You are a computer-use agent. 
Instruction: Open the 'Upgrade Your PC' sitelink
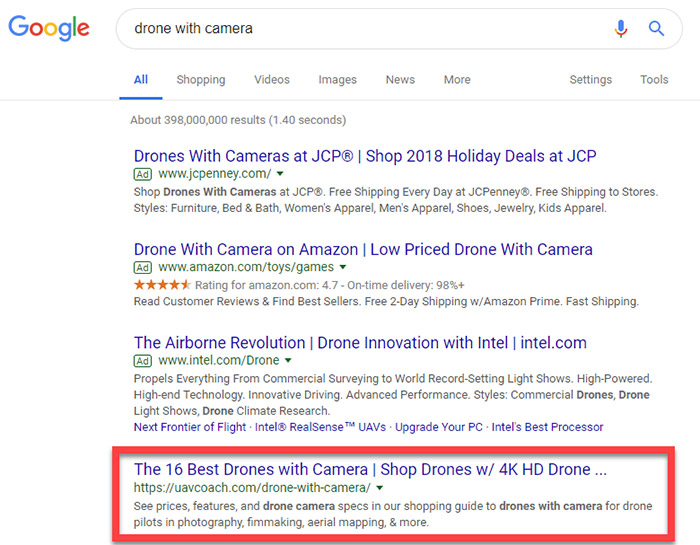pyautogui.click(x=439, y=427)
